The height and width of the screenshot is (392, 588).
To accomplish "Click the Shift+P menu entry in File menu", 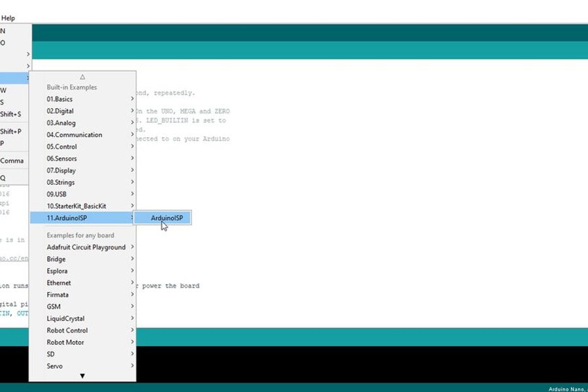I will pos(14,132).
